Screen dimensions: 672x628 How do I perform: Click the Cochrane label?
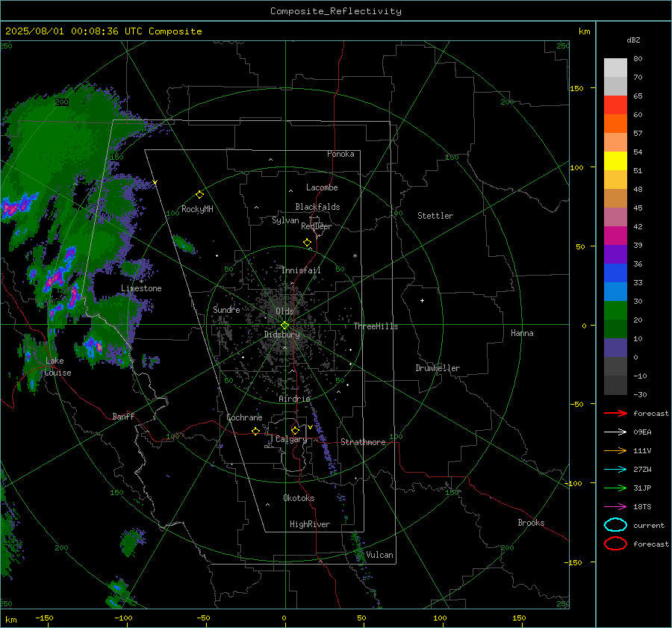pos(244,417)
